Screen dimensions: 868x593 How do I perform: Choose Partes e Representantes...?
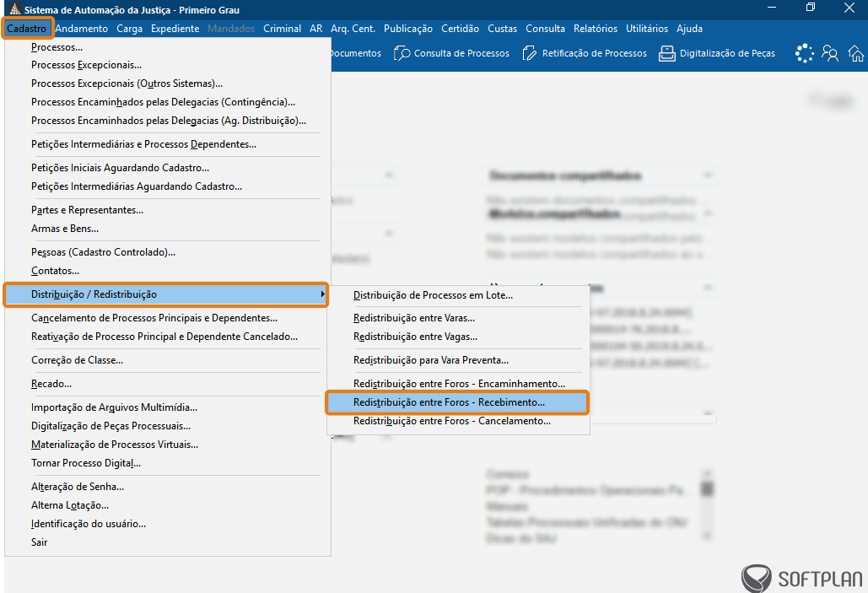click(x=168, y=210)
